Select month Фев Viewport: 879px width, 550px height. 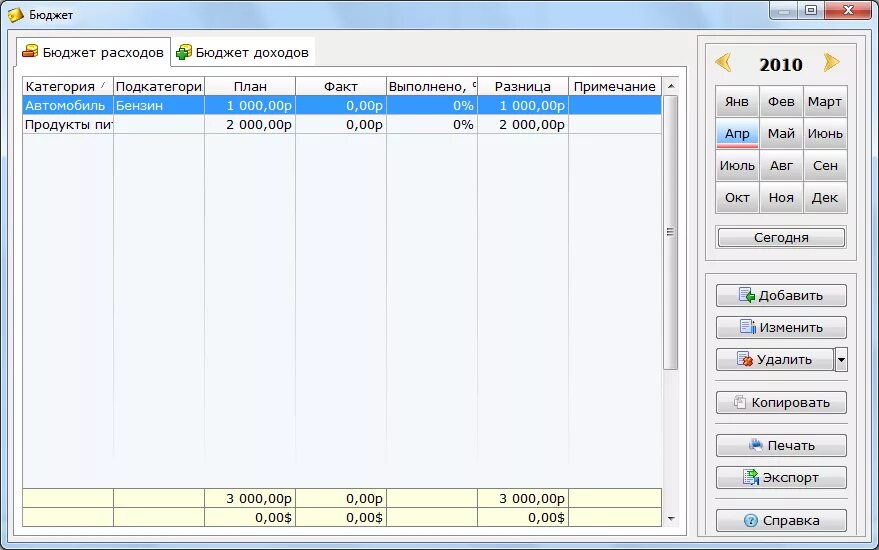pyautogui.click(x=781, y=101)
